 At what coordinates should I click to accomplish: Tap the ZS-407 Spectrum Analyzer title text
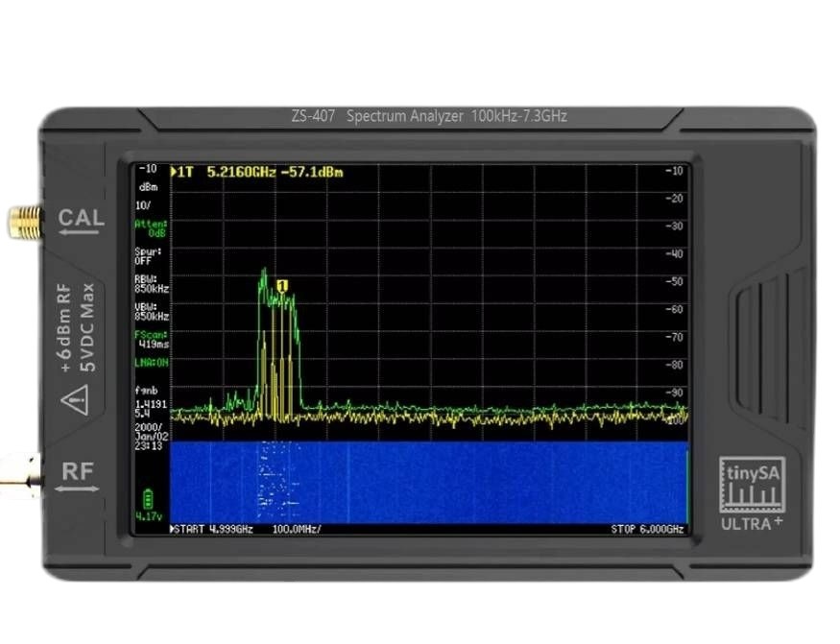click(429, 116)
